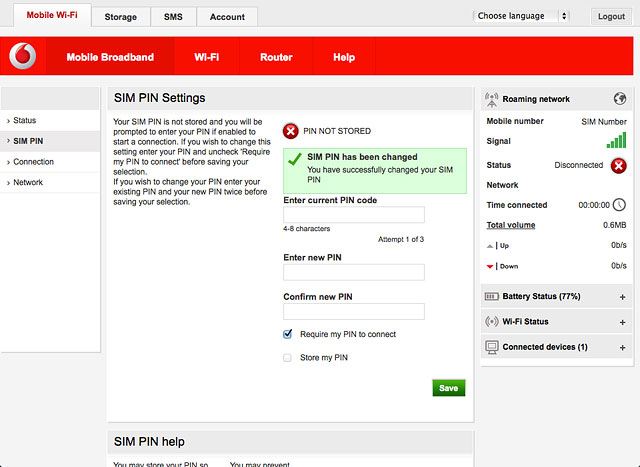
Task: Expand the Wi-Fi Status section
Action: 622,322
